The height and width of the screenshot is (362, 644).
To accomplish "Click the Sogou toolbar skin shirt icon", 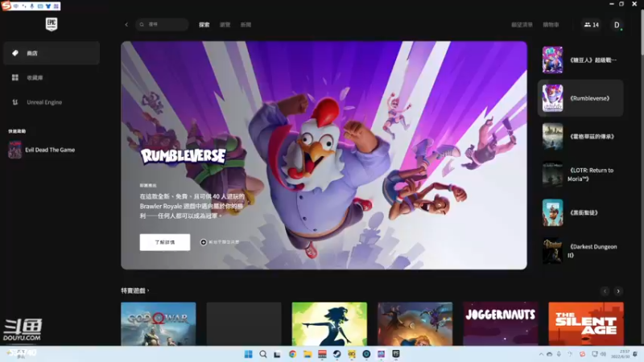I will (x=48, y=6).
